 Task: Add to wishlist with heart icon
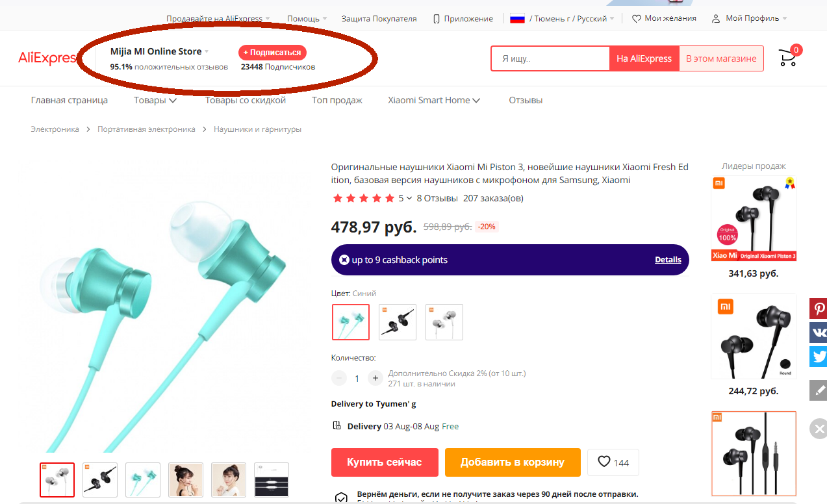click(613, 462)
